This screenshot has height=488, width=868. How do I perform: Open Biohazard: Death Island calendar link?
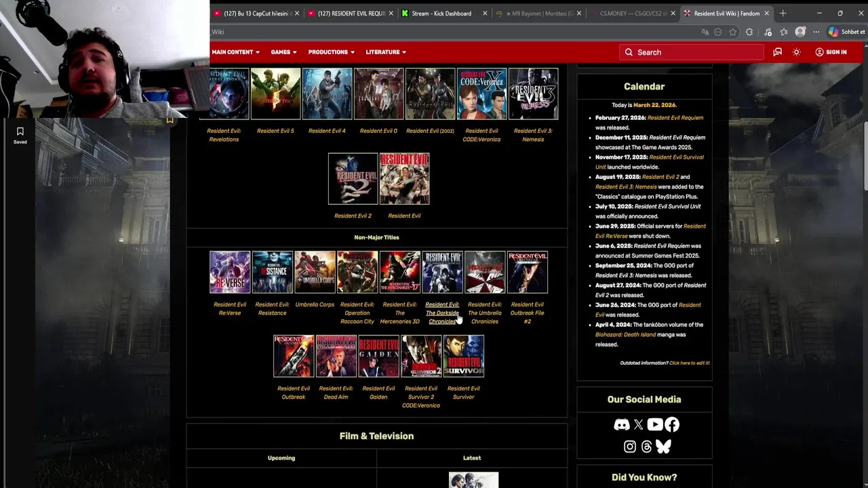625,334
